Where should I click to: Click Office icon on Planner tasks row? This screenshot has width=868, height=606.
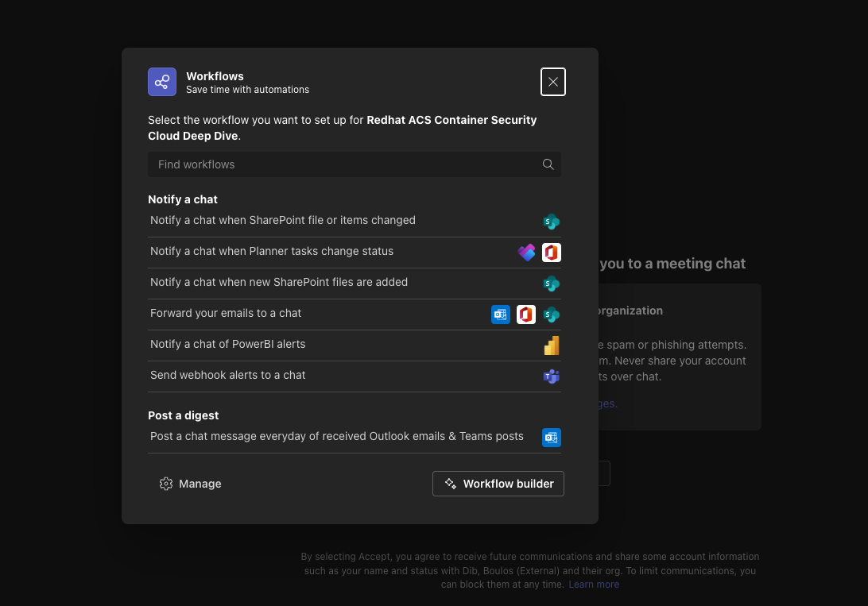[x=551, y=253]
